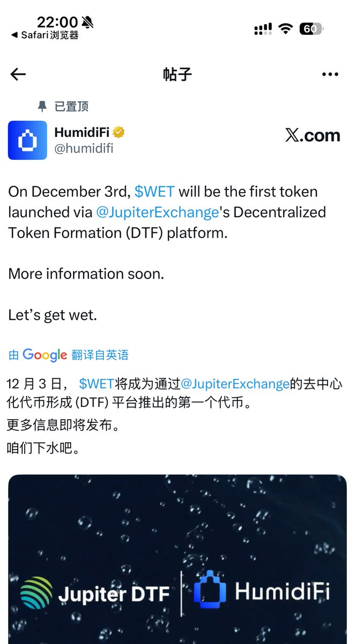Viewport: 355px width, 644px height.
Task: Tap the HumidiFi display name
Action: click(82, 132)
